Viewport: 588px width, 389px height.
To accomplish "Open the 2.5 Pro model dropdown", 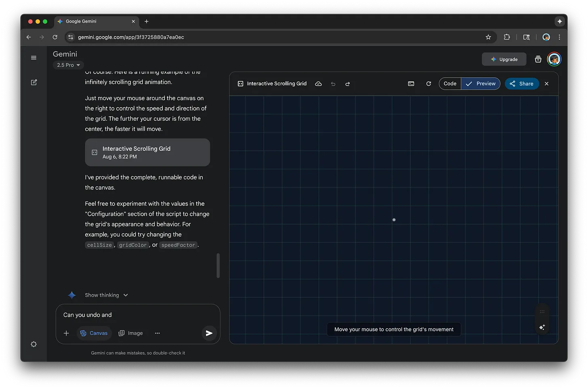I will 68,65.
